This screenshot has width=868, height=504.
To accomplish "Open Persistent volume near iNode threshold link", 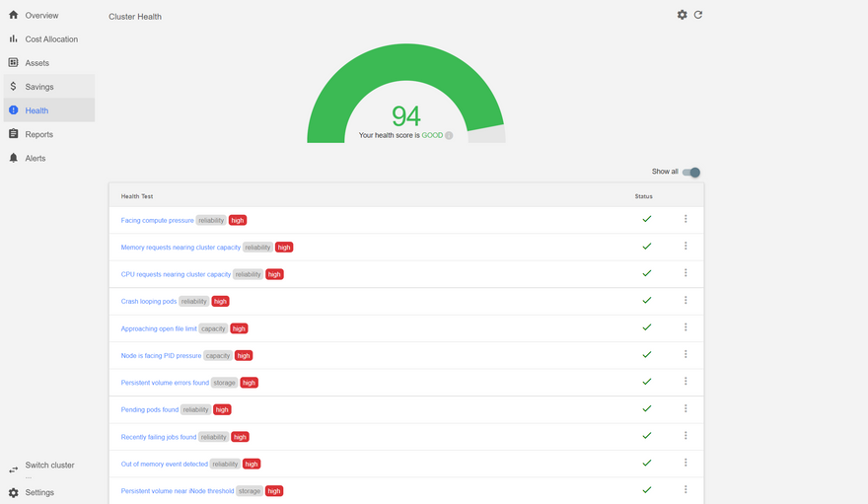I will [178, 491].
